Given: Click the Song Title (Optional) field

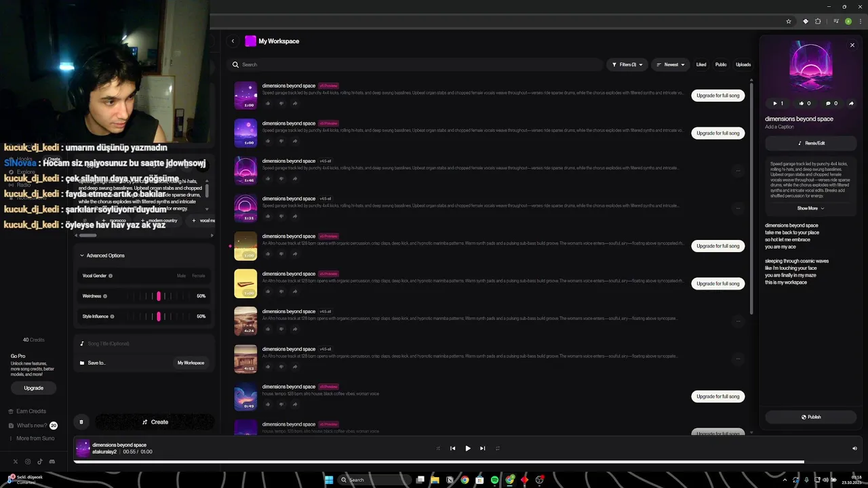Looking at the screenshot, I should coord(144,344).
